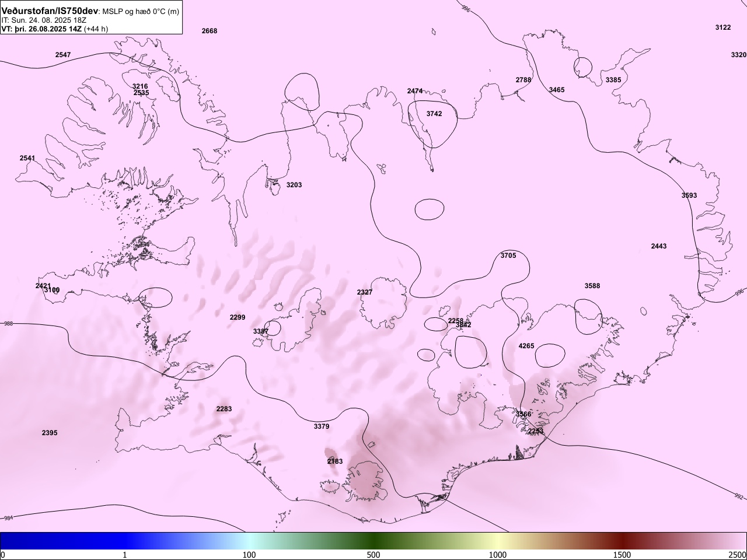This screenshot has width=747, height=560.
Task: Click the map value 3379
Action: point(322,426)
